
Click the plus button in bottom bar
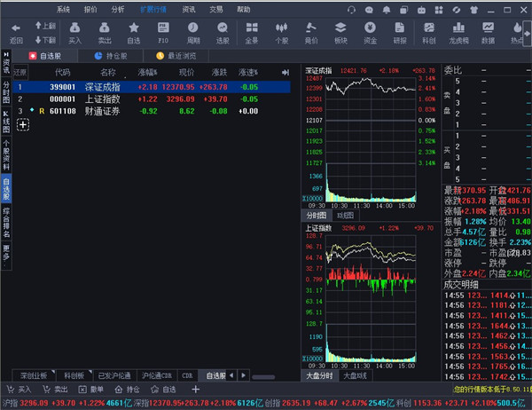point(195,390)
